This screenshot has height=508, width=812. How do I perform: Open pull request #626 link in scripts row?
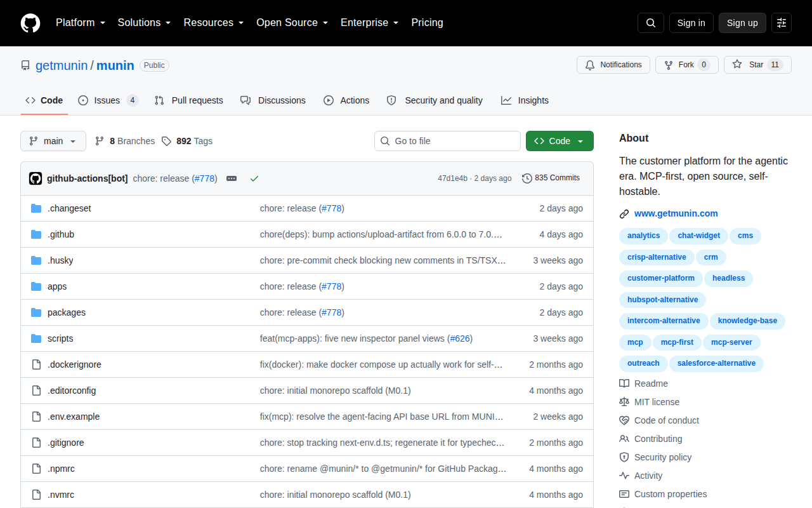(x=461, y=338)
